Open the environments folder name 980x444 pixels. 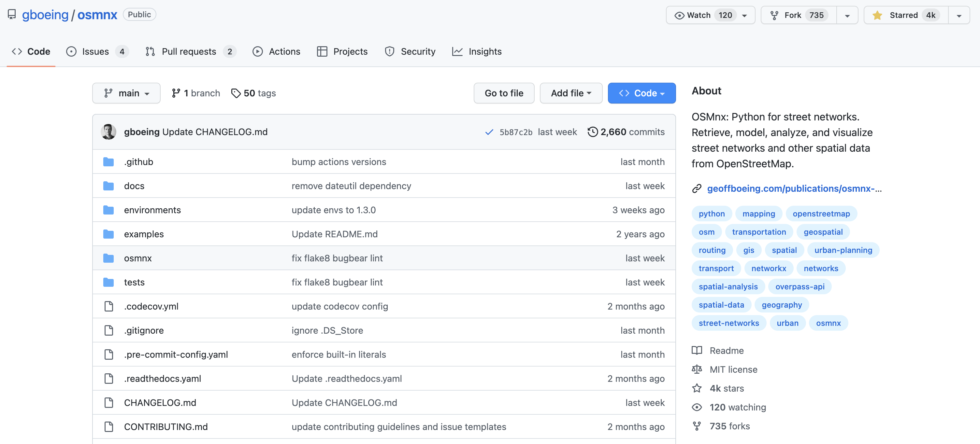pos(152,210)
